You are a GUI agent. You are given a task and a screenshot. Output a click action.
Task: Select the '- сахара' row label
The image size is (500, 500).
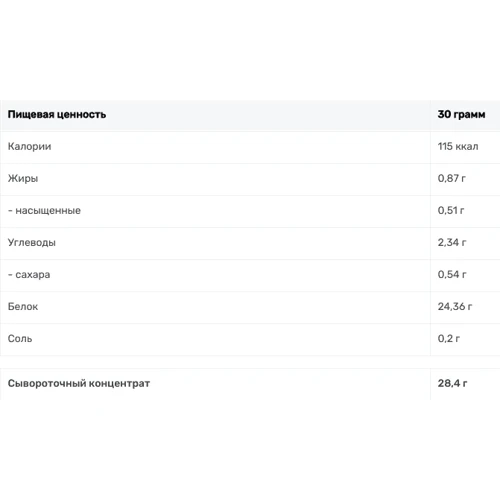point(29,275)
